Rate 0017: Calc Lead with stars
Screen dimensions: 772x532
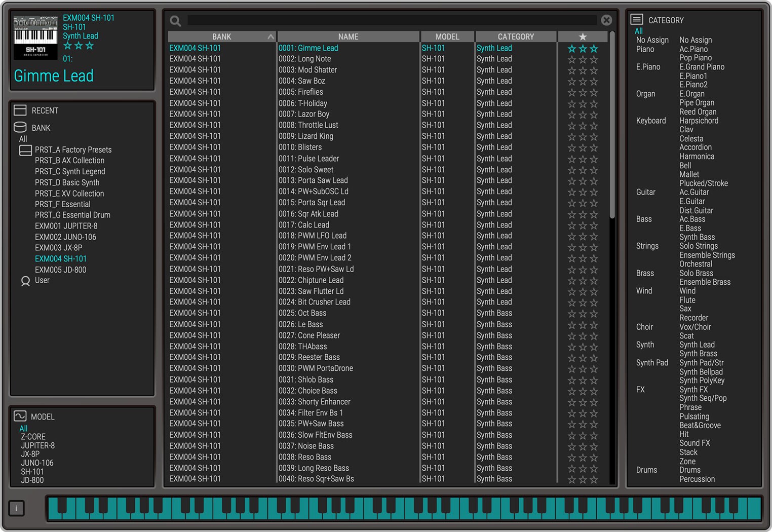pyautogui.click(x=583, y=225)
